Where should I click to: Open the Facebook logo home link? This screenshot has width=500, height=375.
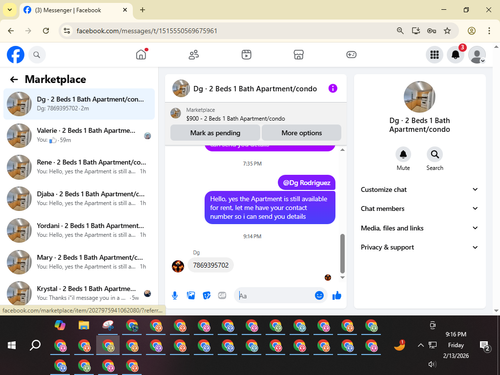click(x=15, y=54)
